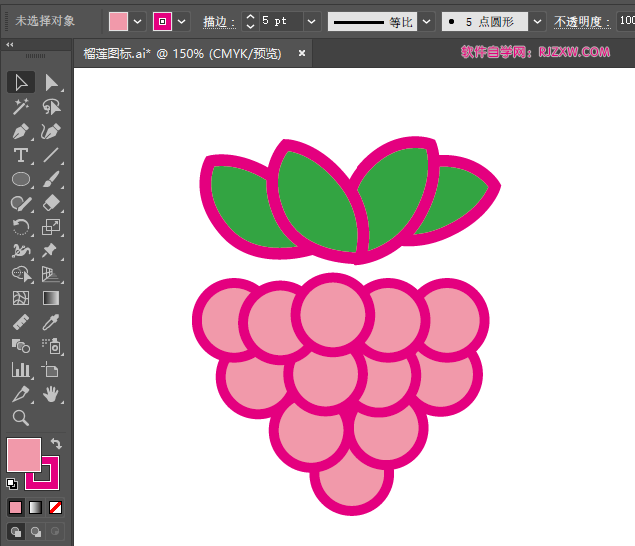Viewport: 635px width, 546px height.
Task: Select the Zoom magnifier tool
Action: coord(20,418)
